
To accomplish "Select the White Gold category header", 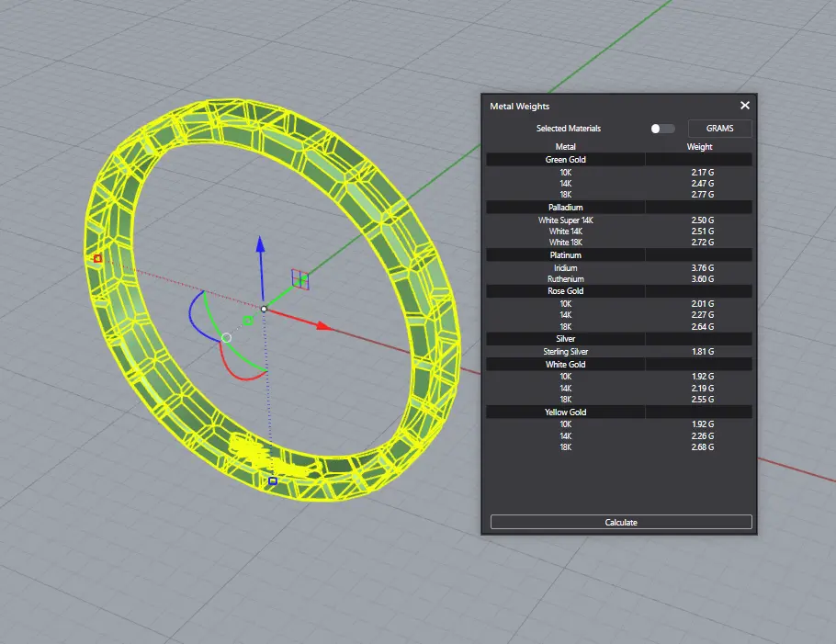I will [619, 365].
